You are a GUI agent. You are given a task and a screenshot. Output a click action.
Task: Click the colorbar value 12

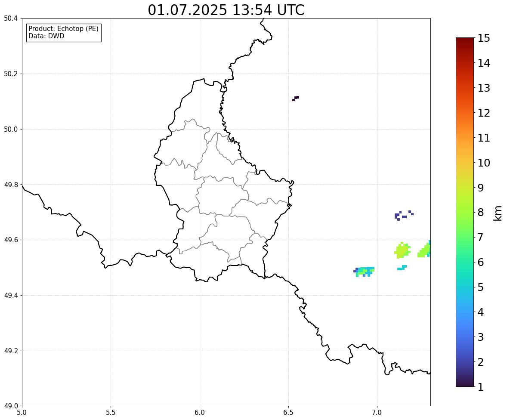pyautogui.click(x=484, y=113)
